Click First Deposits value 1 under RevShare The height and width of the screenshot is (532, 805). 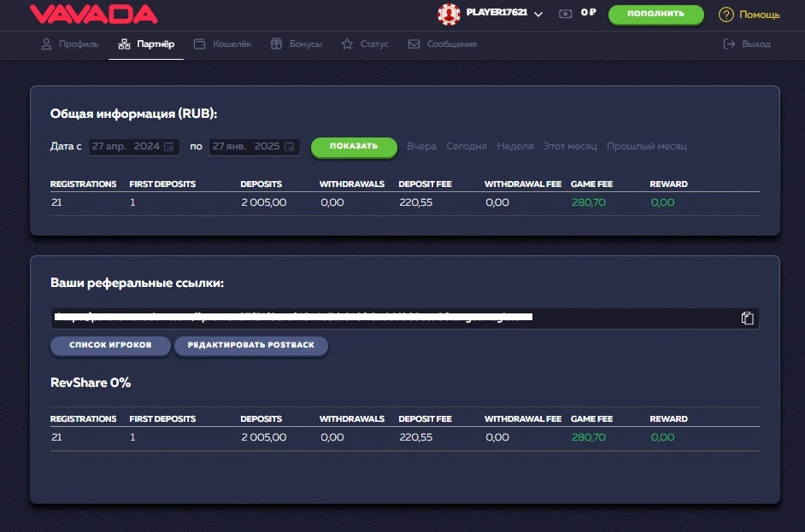(132, 437)
